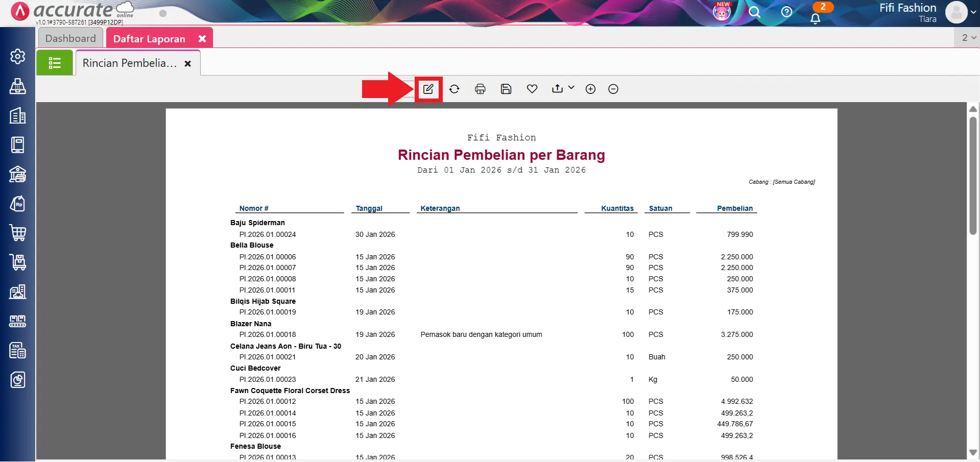The height and width of the screenshot is (462, 980).
Task: Click the Fifi Fashion company name in header
Action: 907,8
